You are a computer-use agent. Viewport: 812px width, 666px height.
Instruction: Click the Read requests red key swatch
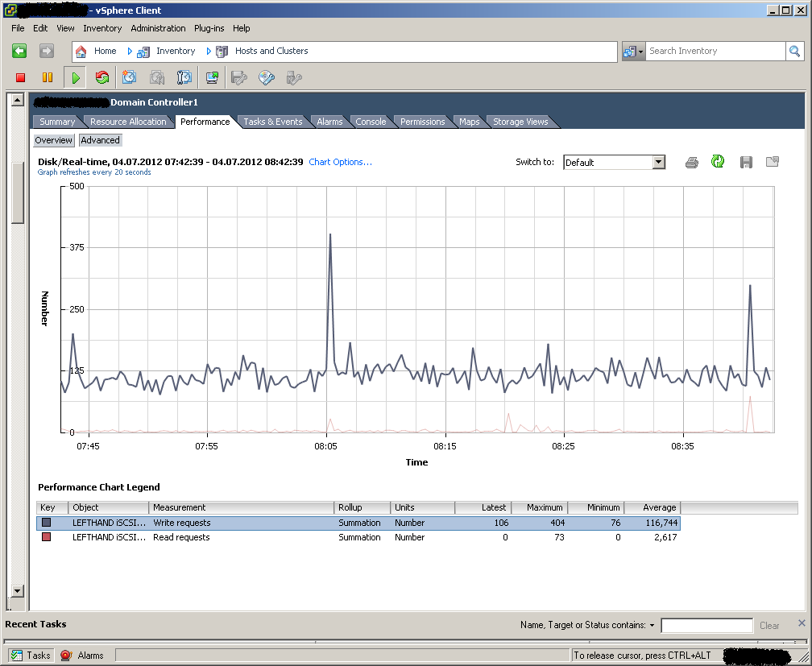tap(46, 537)
